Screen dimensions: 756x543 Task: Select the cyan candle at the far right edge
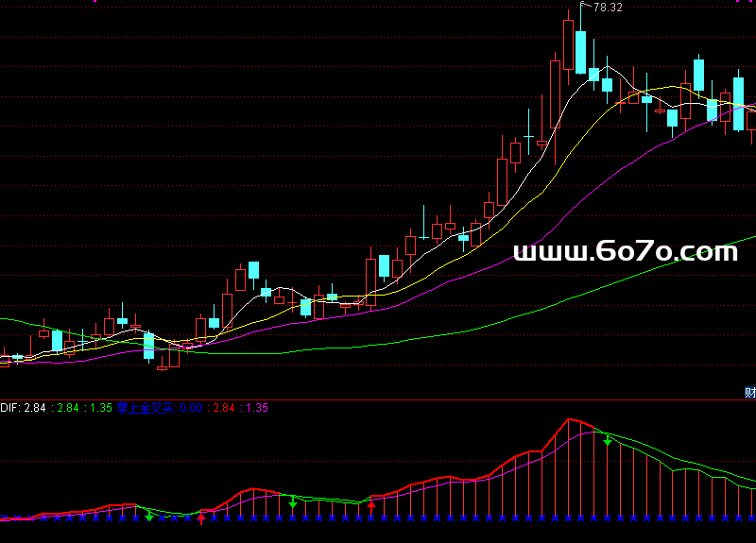tap(738, 104)
